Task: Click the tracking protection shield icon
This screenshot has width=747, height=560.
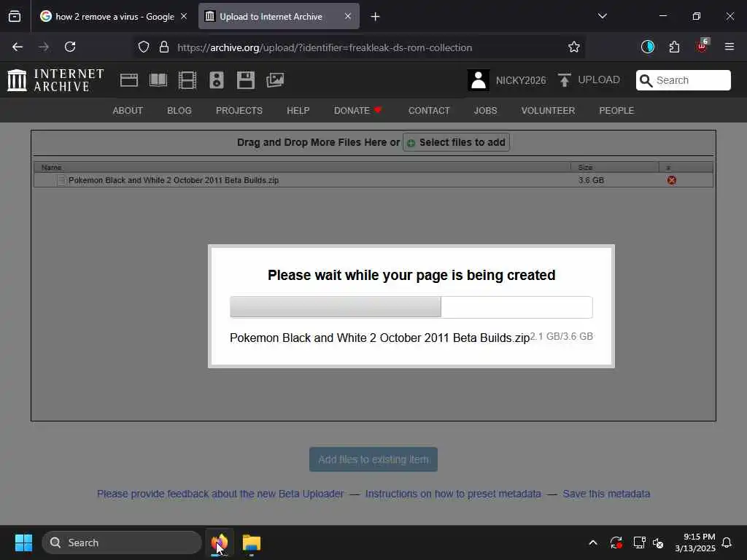Action: click(144, 47)
